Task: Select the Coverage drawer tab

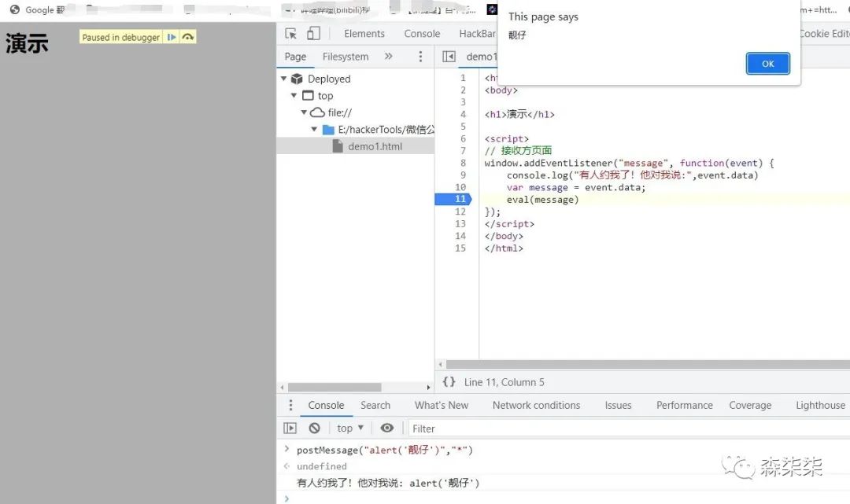Action: pyautogui.click(x=750, y=406)
